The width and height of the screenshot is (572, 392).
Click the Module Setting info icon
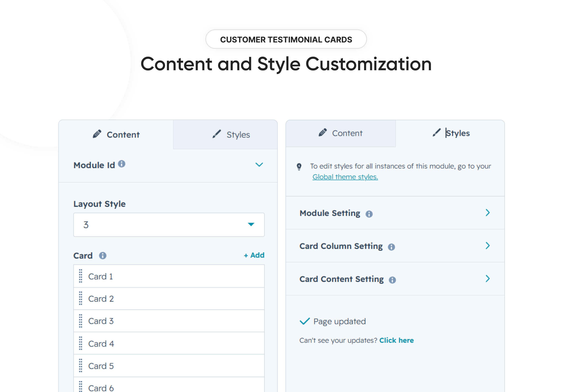click(369, 214)
